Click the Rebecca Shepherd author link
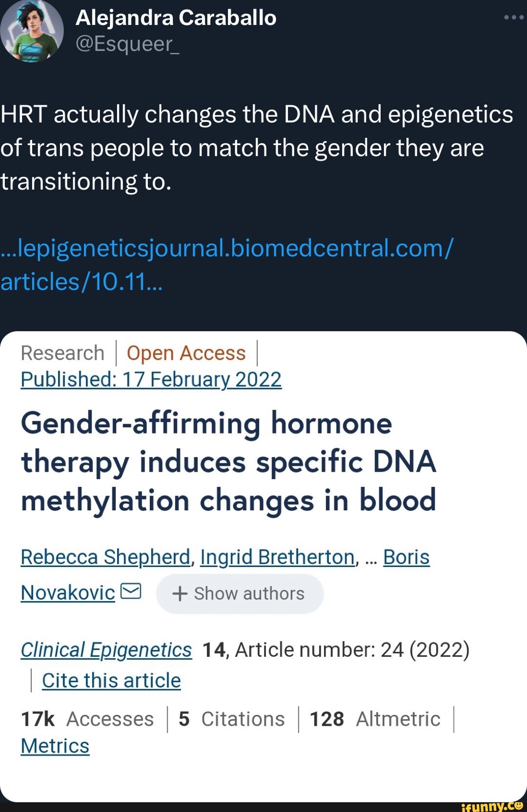The width and height of the screenshot is (527, 812). click(103, 556)
